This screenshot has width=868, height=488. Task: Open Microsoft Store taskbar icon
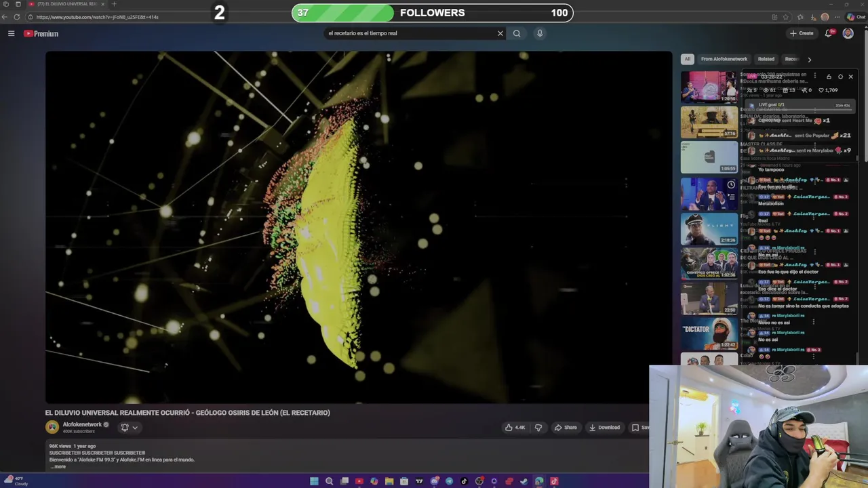pyautogui.click(x=404, y=481)
